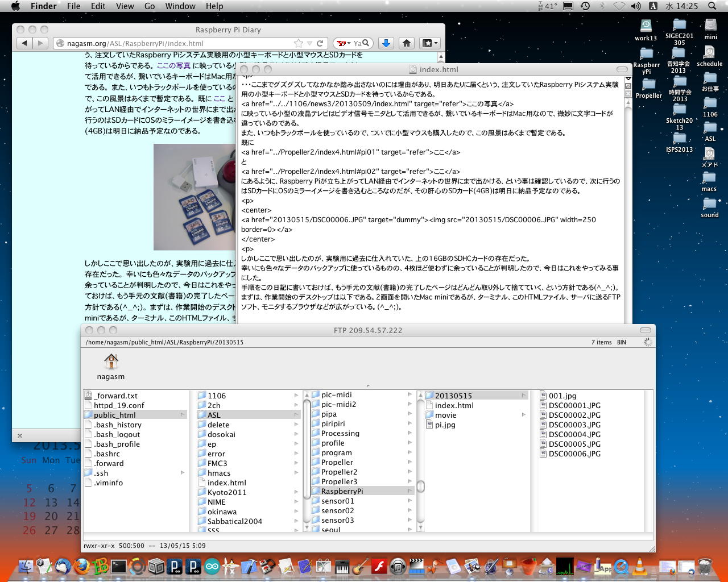This screenshot has width=728, height=582.
Task: Reload the page with the refresh icon
Action: pyautogui.click(x=320, y=43)
